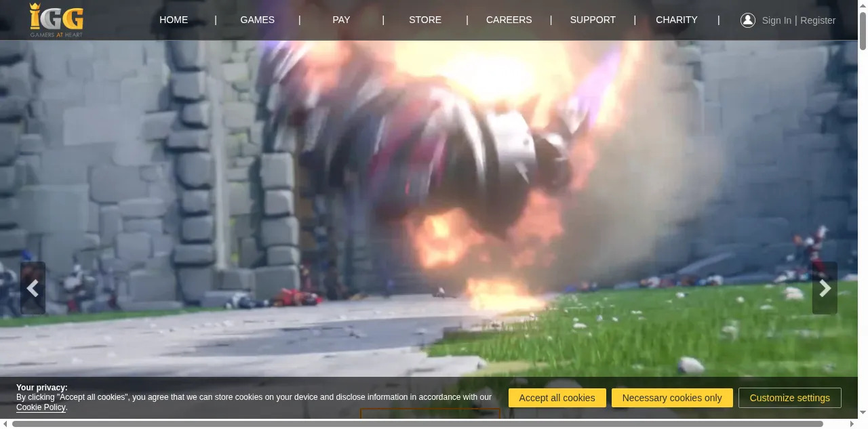Image resolution: width=868 pixels, height=429 pixels.
Task: Accept all cookies
Action: click(x=557, y=398)
